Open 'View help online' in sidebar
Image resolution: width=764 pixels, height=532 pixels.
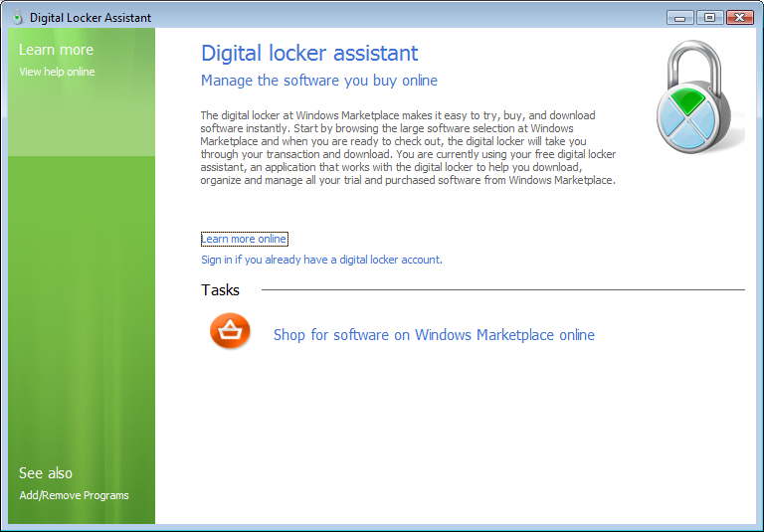point(57,72)
